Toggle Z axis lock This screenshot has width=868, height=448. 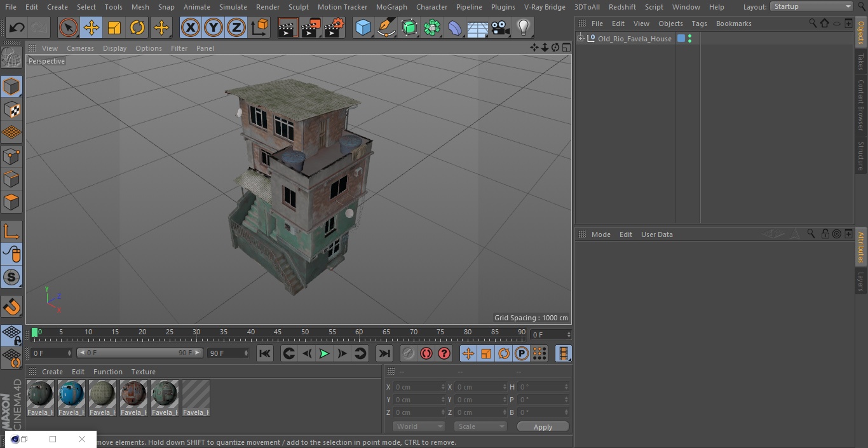pyautogui.click(x=236, y=27)
